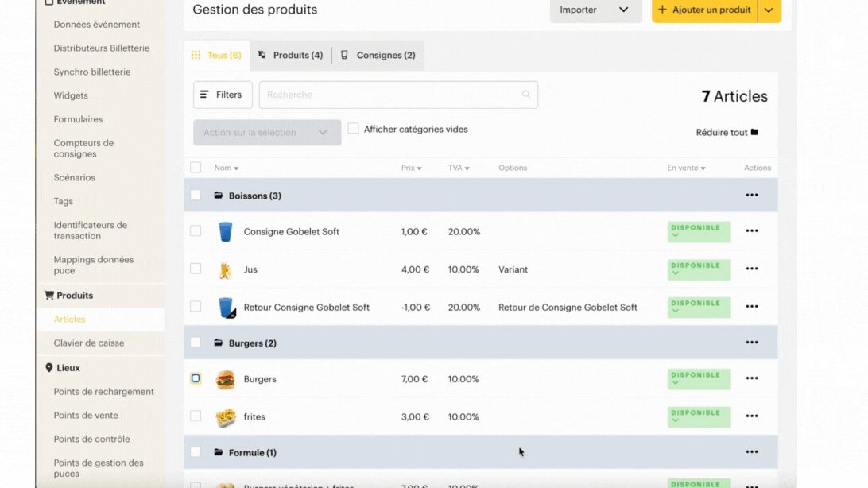868x488 pixels.
Task: Check the Consigne Gobelet Soft checkbox
Action: point(196,230)
